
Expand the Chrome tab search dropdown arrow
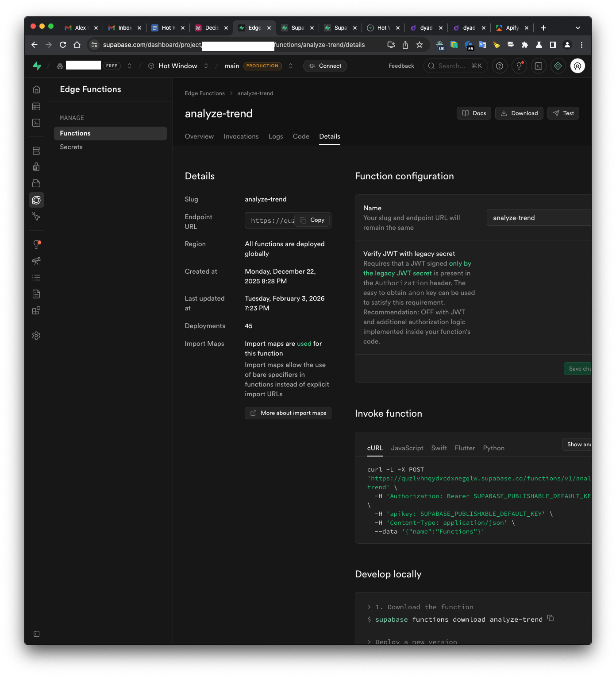tap(577, 28)
